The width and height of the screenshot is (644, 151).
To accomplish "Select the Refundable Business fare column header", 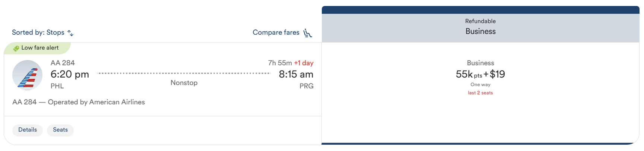I will (x=480, y=27).
